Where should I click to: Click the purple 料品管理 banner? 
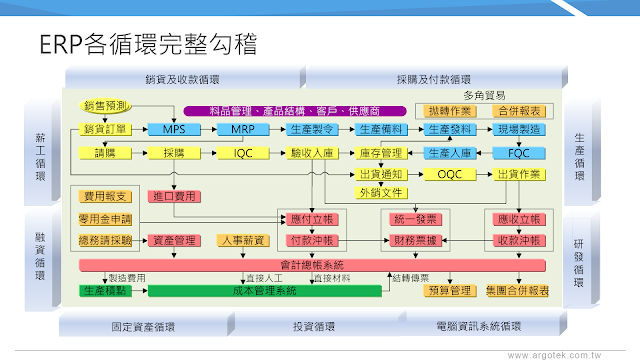(295, 111)
